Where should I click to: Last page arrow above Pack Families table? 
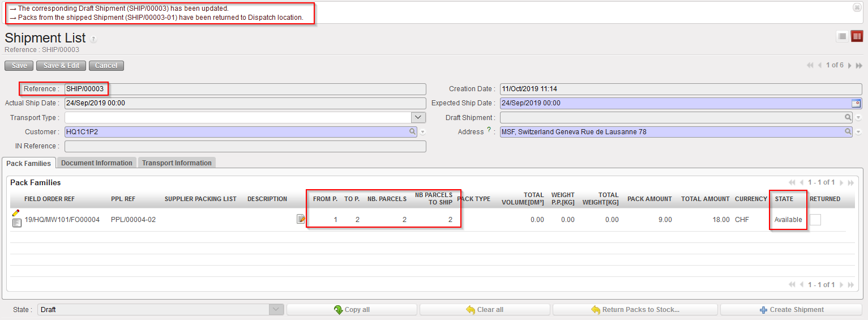(x=851, y=182)
